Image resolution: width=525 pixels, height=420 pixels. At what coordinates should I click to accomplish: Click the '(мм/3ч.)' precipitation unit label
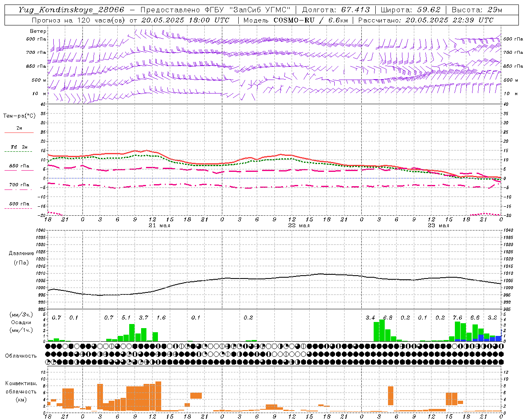pos(21,315)
